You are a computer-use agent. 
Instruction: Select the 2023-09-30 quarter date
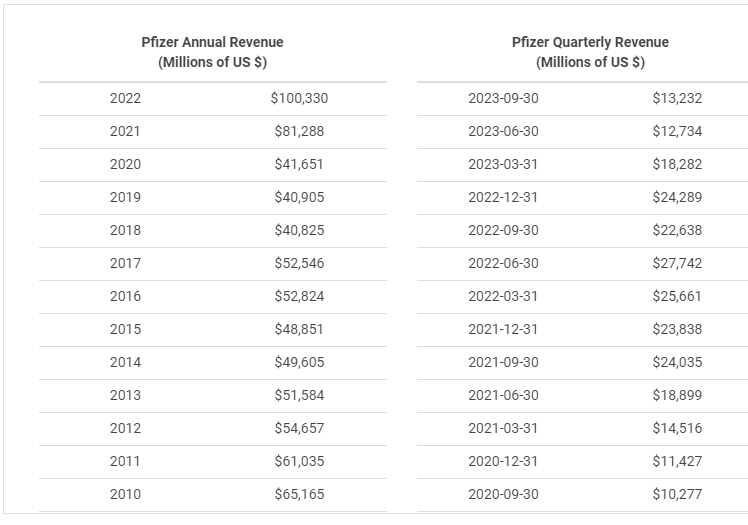[503, 98]
